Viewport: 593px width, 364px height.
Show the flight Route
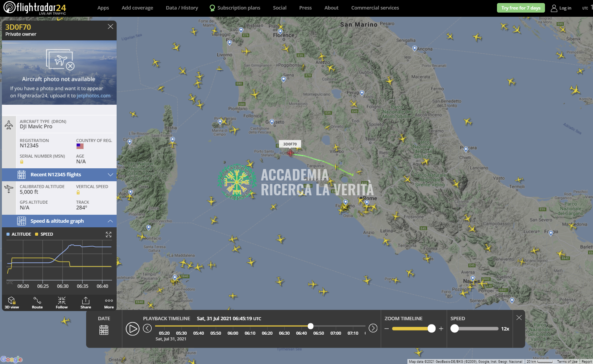(x=37, y=303)
